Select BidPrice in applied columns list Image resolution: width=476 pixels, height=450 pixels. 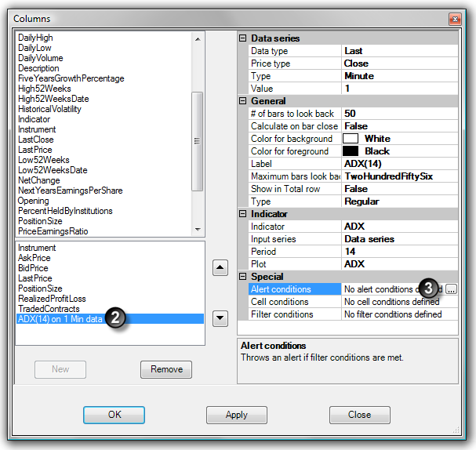pyautogui.click(x=33, y=268)
